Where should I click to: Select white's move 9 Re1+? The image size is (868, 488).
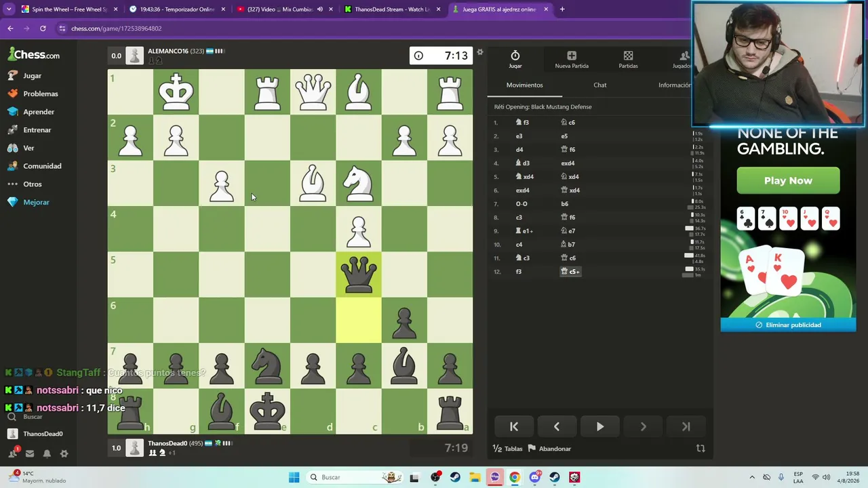click(524, 231)
